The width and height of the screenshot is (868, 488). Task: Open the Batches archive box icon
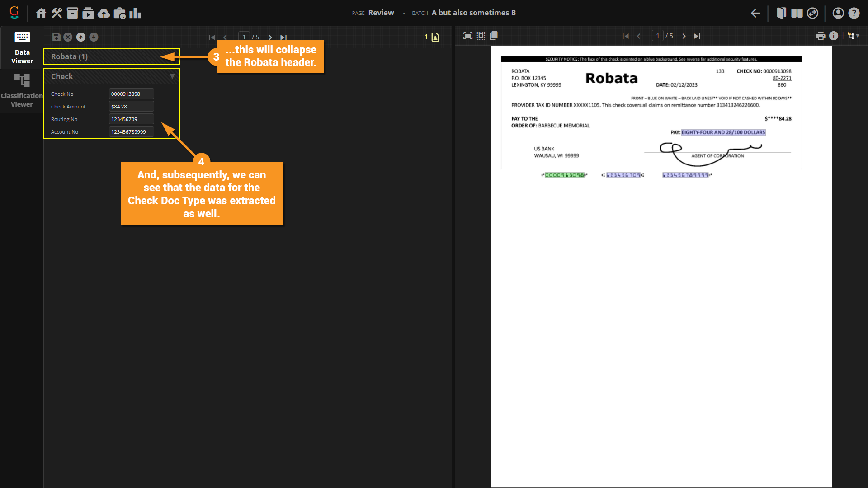click(72, 13)
